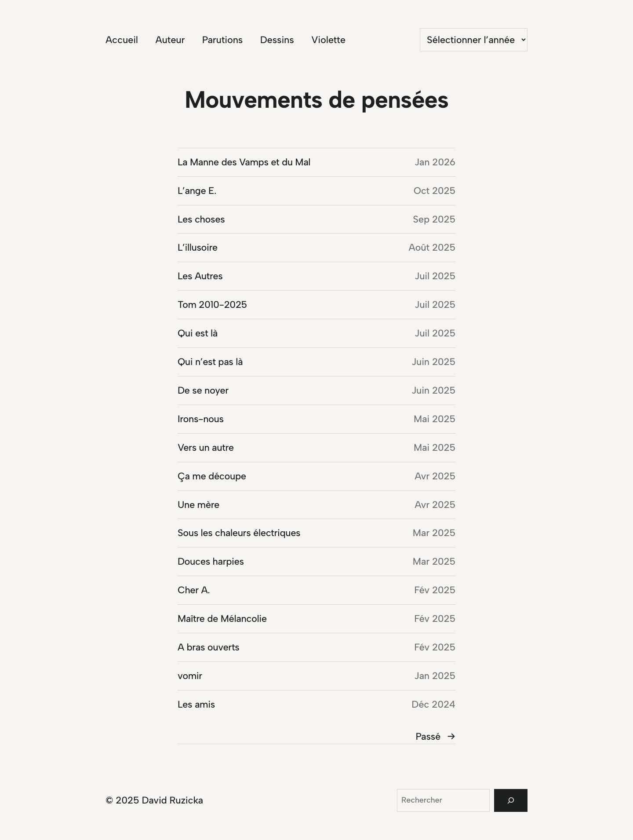Navigate to Parutions
Screen dimensions: 633x840
click(x=222, y=40)
